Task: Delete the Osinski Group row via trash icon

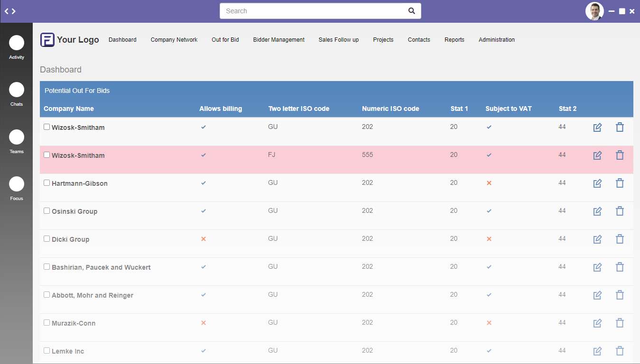Action: pos(620,211)
